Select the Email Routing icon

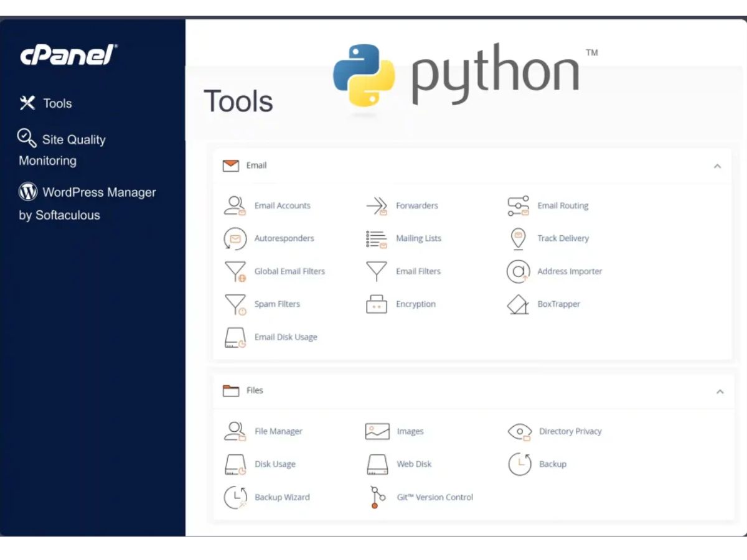click(518, 206)
